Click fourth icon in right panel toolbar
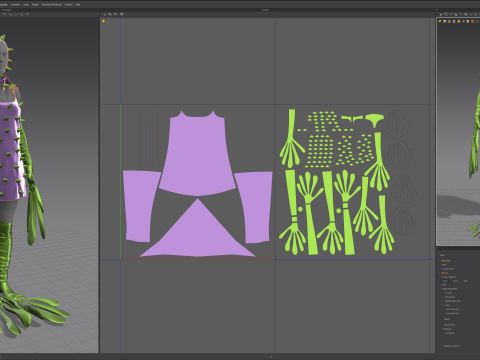The image size is (480, 360). (455, 15)
